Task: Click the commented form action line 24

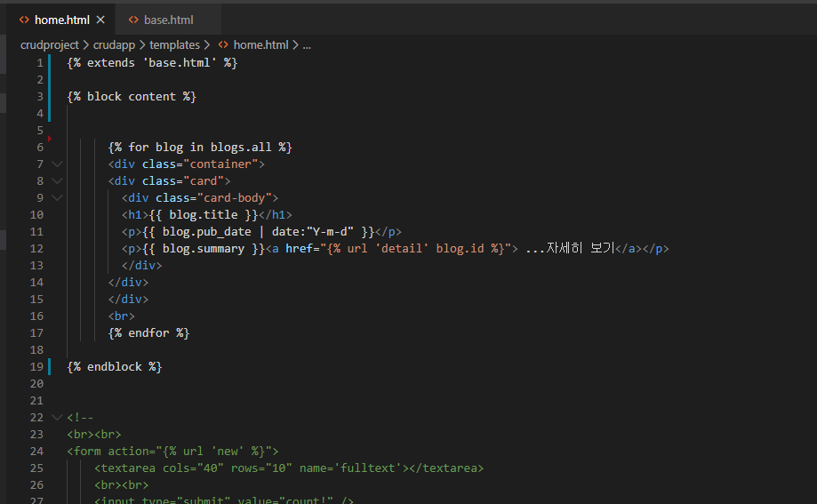Action: tap(172, 451)
